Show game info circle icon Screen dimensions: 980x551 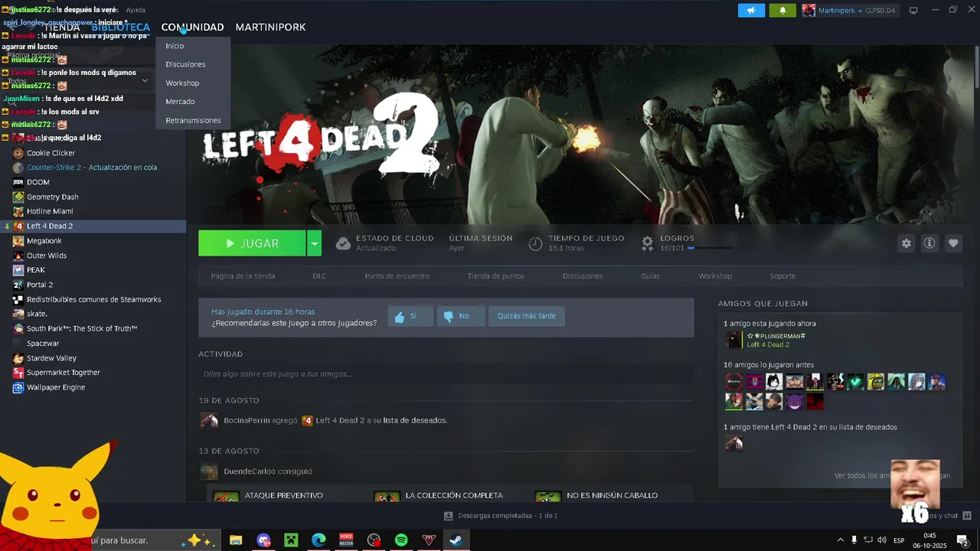point(929,243)
